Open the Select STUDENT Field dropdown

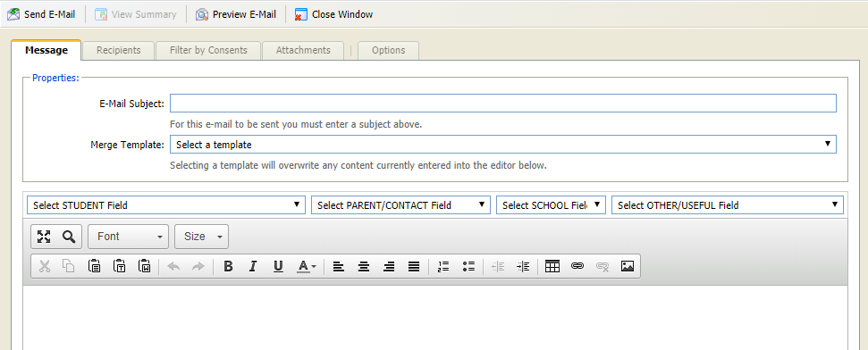[x=166, y=205]
